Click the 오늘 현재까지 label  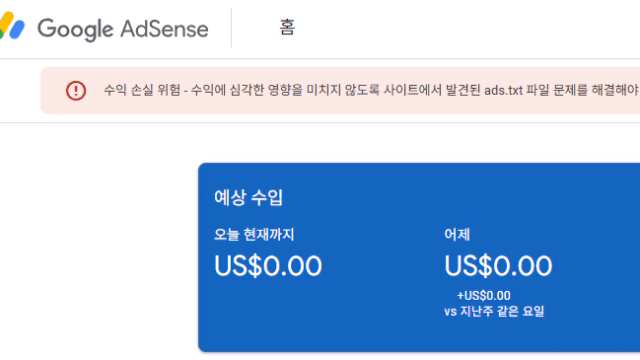254,235
